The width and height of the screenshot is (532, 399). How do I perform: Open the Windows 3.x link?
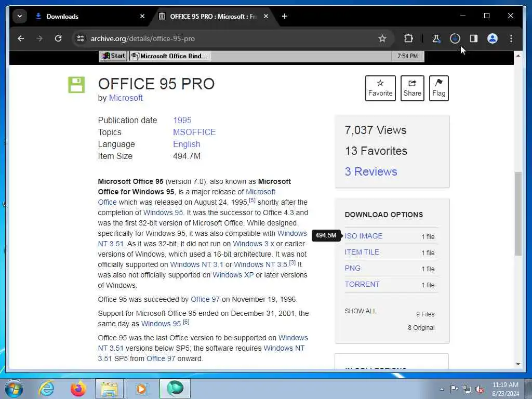pos(254,244)
